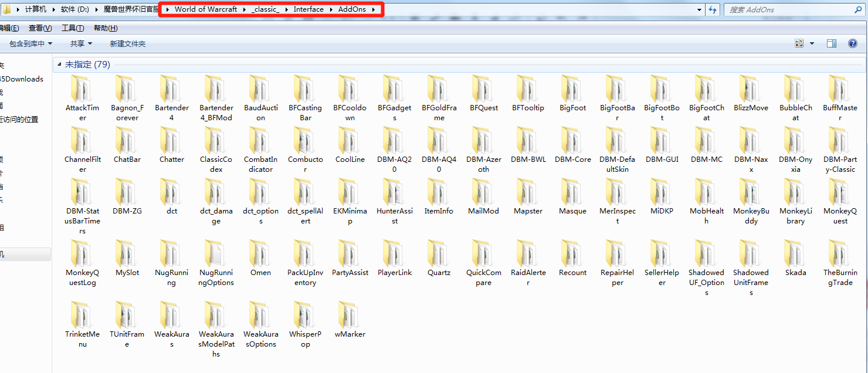This screenshot has width=868, height=373.
Task: Select the Chatter folder icon
Action: (x=171, y=140)
